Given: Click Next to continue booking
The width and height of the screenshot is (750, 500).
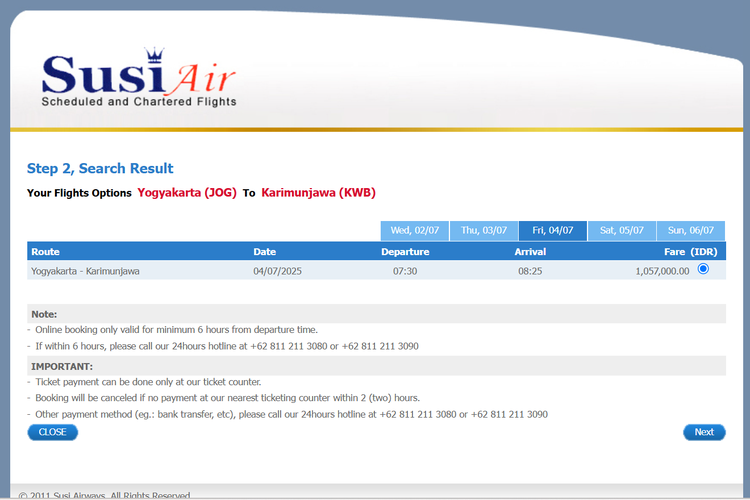Looking at the screenshot, I should [704, 432].
